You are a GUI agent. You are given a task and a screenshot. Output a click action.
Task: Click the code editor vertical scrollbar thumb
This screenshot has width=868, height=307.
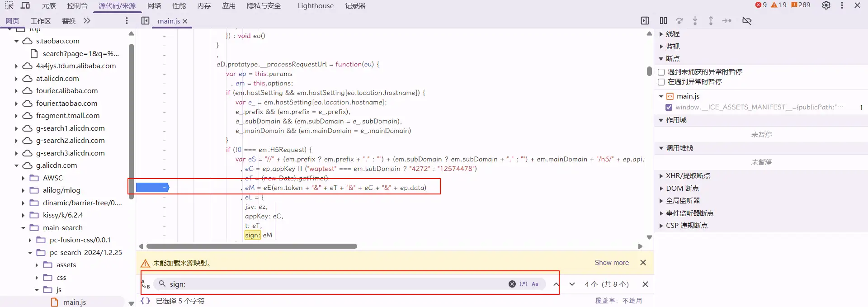click(649, 71)
